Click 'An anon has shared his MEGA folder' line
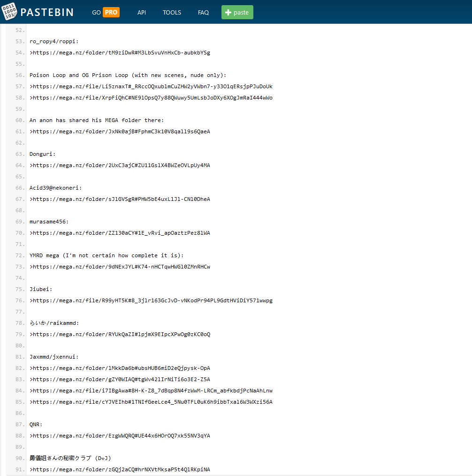The image size is (472, 476). pos(97,120)
